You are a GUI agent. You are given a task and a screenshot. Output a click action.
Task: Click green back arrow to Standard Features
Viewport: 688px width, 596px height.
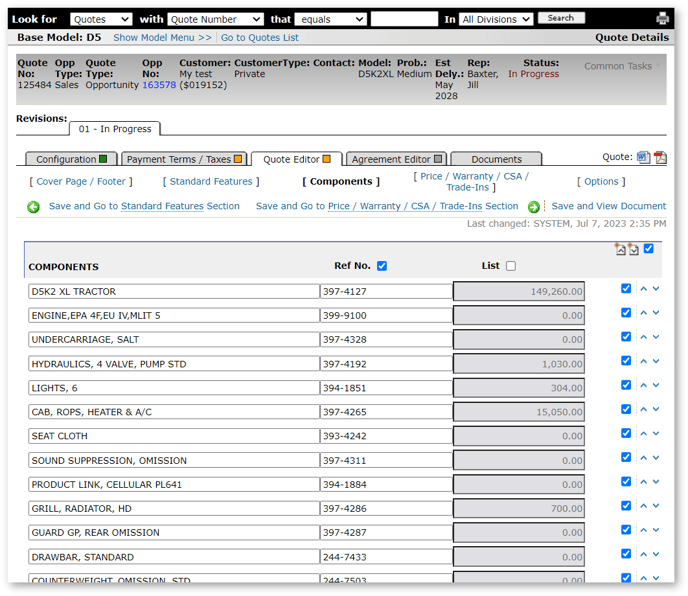point(33,207)
